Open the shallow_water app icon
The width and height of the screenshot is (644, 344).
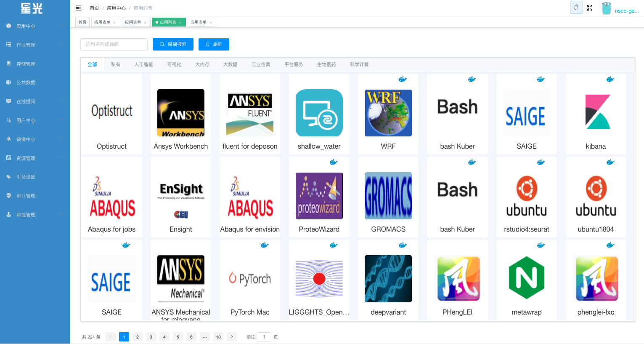pyautogui.click(x=319, y=113)
